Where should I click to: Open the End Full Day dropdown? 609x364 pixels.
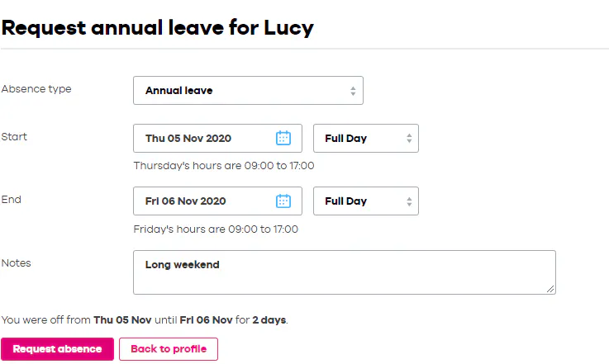coord(366,201)
